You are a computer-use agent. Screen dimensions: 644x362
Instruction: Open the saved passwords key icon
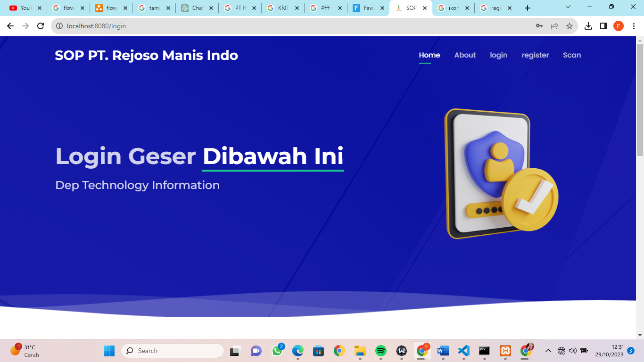pos(539,26)
